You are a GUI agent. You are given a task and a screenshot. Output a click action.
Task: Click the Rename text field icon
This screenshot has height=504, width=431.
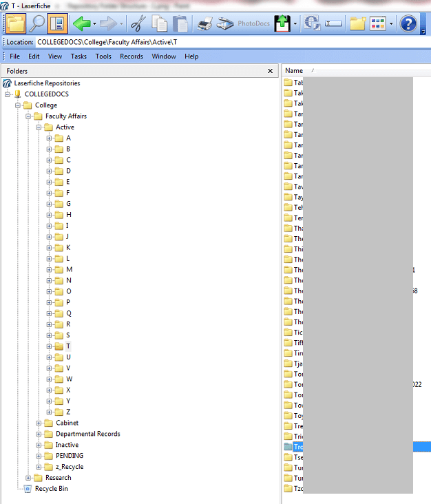[x=333, y=23]
